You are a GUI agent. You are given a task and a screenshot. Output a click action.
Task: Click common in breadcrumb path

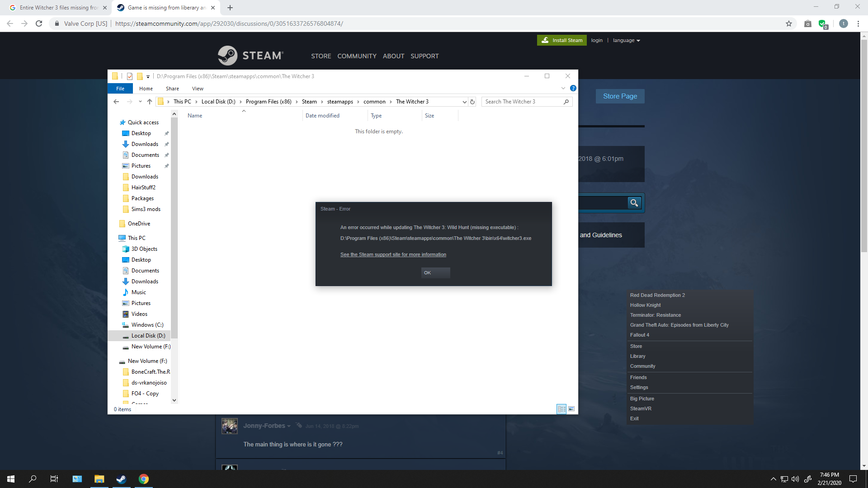point(374,102)
